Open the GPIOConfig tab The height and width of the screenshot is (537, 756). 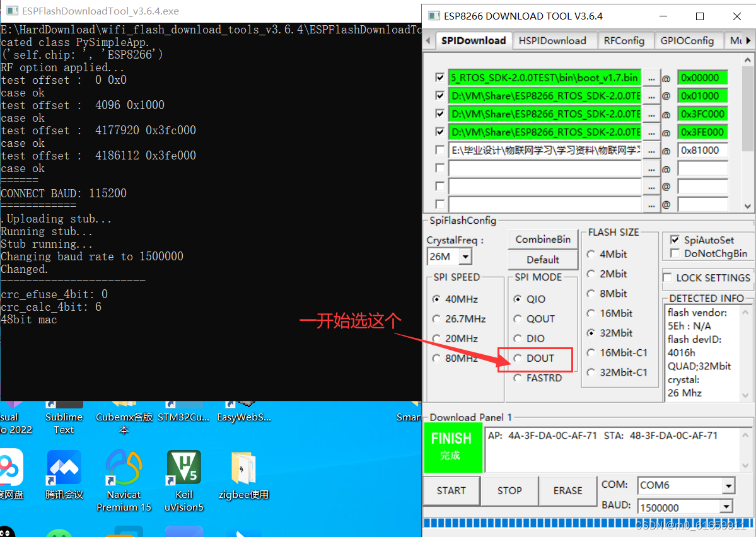(x=687, y=41)
